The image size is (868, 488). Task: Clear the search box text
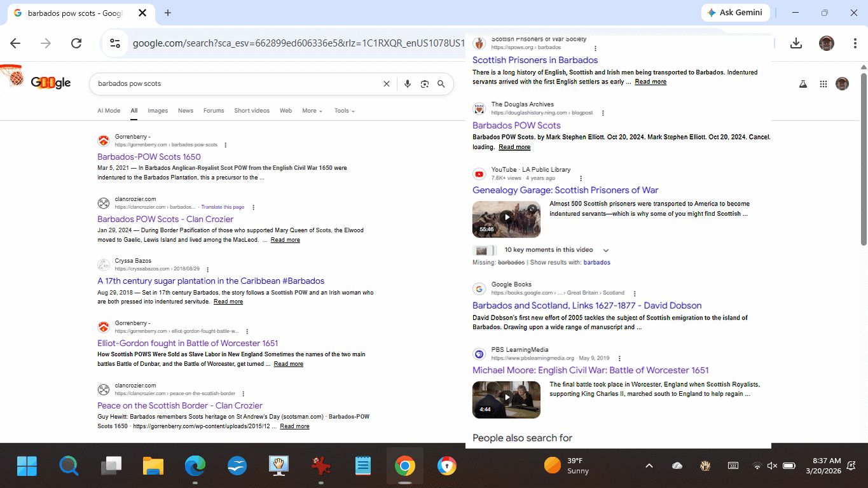point(386,84)
